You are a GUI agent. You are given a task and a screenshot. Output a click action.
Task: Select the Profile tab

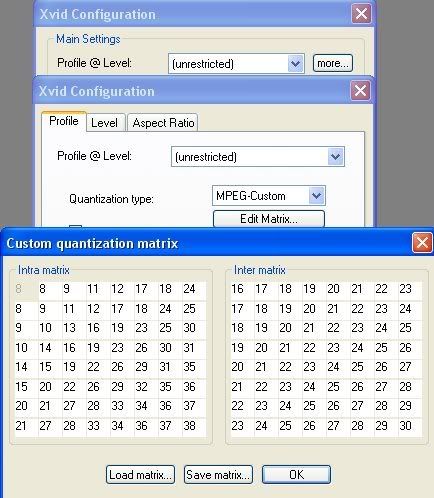coord(64,121)
